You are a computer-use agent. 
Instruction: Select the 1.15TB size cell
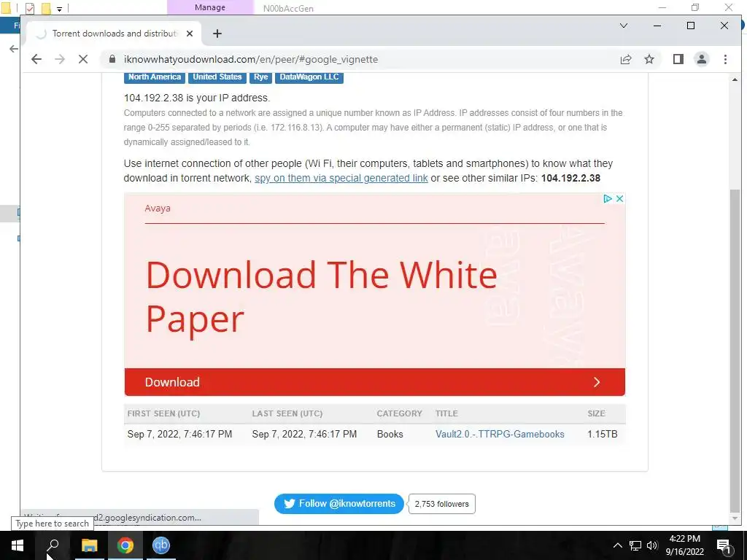[602, 435]
